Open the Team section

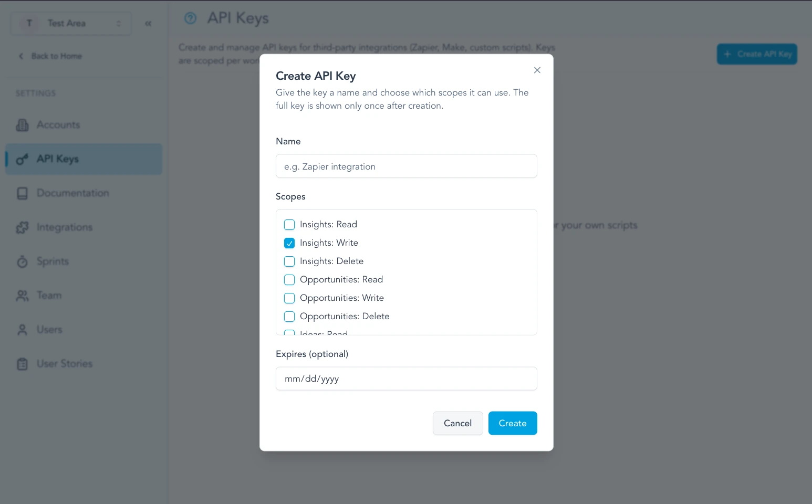click(x=49, y=296)
